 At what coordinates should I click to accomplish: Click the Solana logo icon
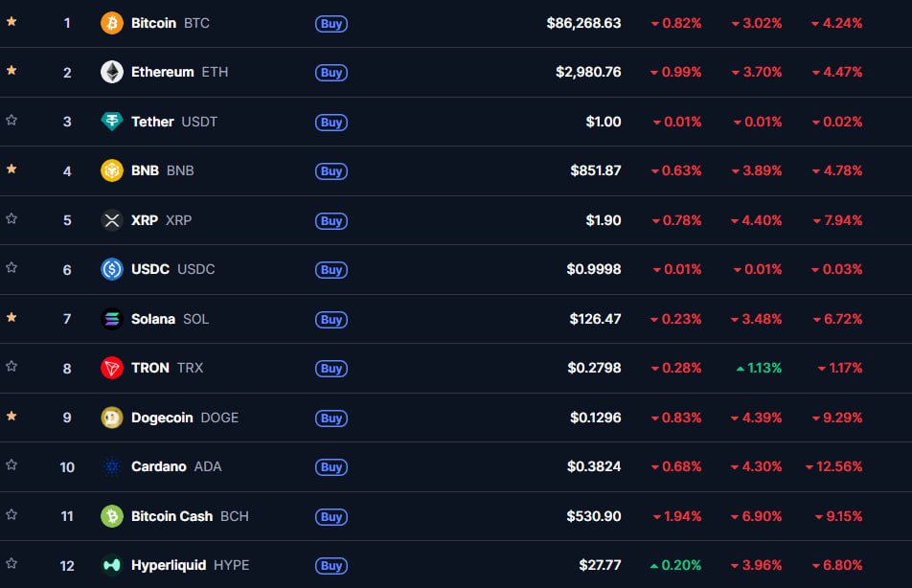click(112, 319)
